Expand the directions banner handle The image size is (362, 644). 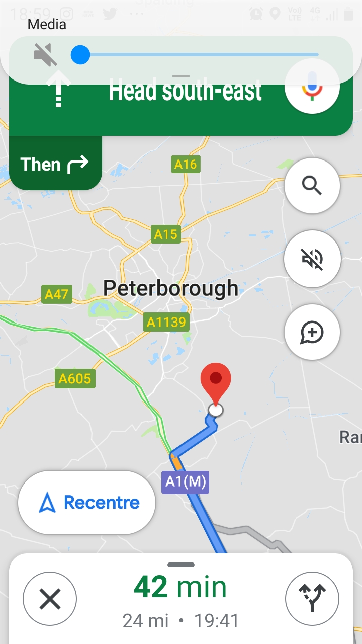[x=181, y=76]
